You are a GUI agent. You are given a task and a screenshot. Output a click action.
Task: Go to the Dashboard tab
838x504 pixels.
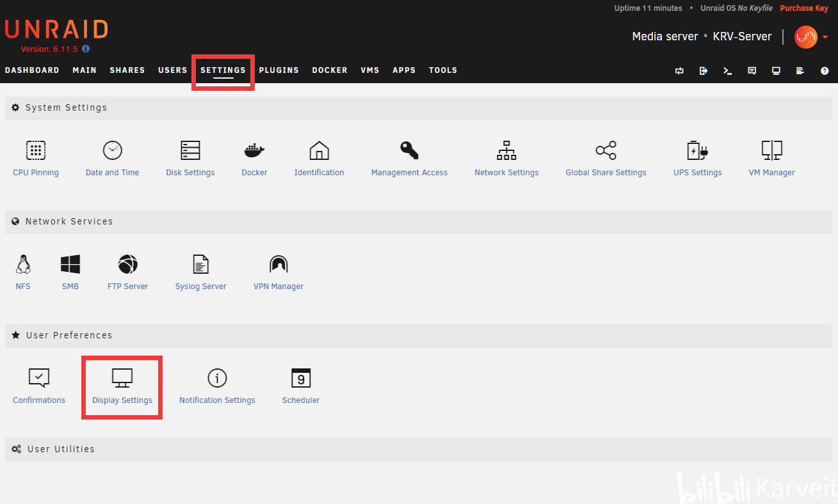[32, 70]
